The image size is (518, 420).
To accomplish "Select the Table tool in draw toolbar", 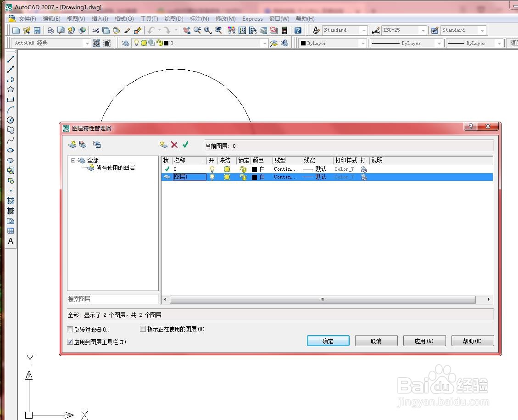I will pos(11,231).
